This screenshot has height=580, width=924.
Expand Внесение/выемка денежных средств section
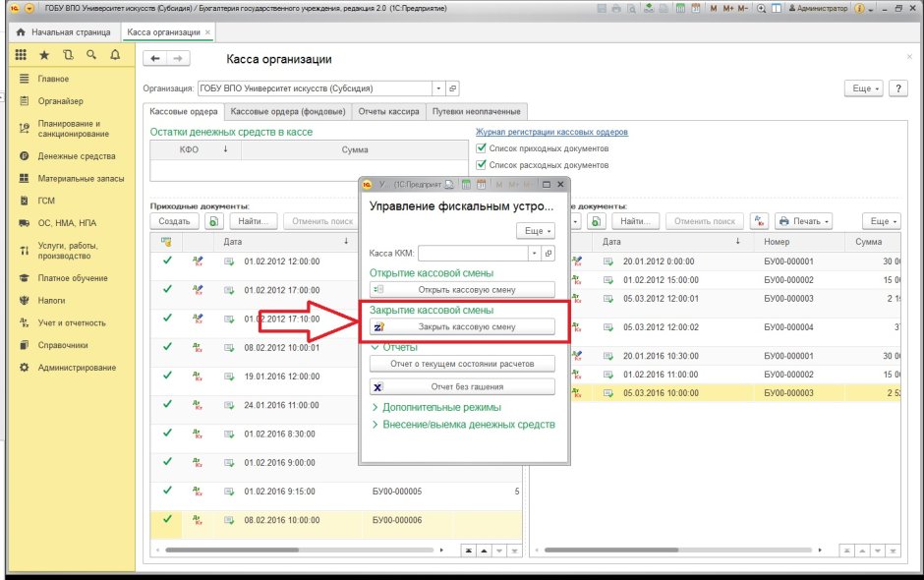tap(463, 425)
